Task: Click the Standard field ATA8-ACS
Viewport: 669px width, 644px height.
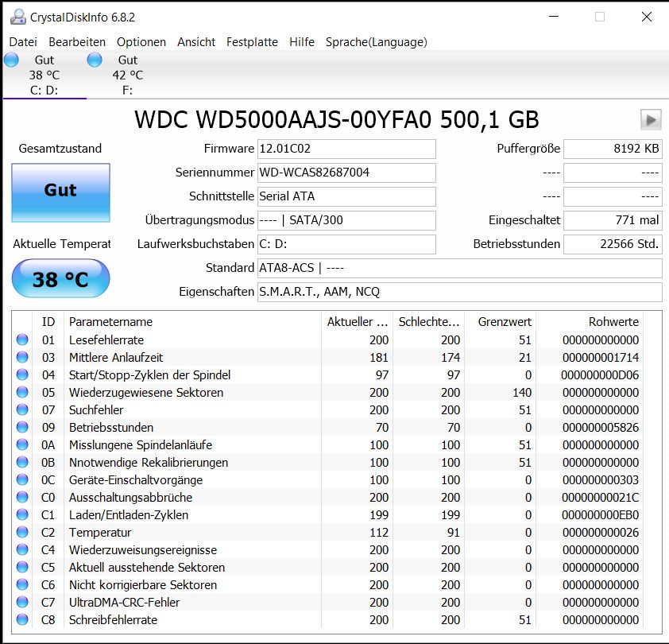Action: point(459,268)
